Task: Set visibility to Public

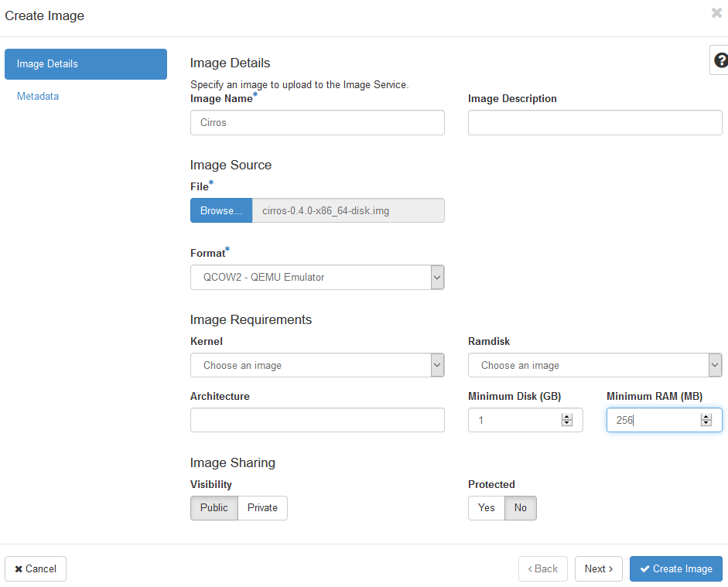Action: pos(214,507)
